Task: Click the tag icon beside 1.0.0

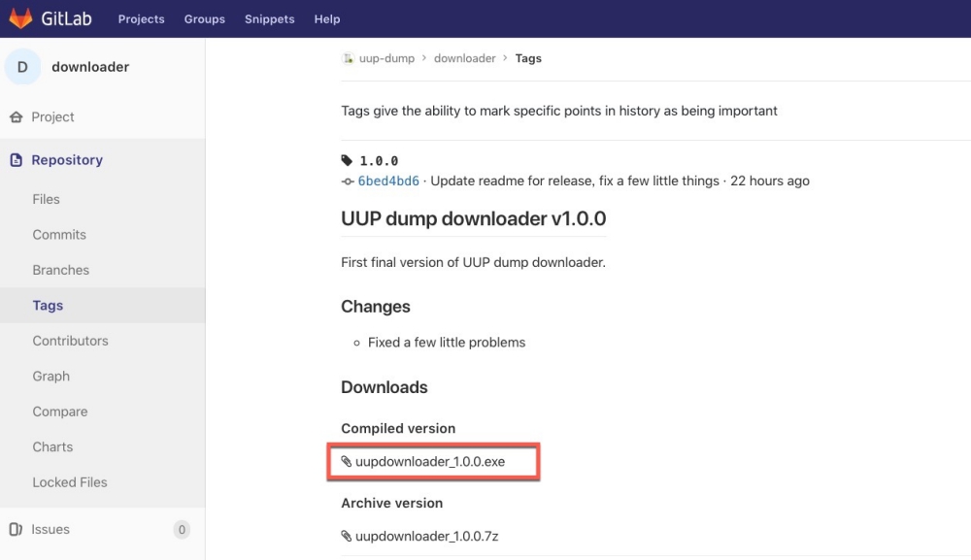Action: pos(348,161)
